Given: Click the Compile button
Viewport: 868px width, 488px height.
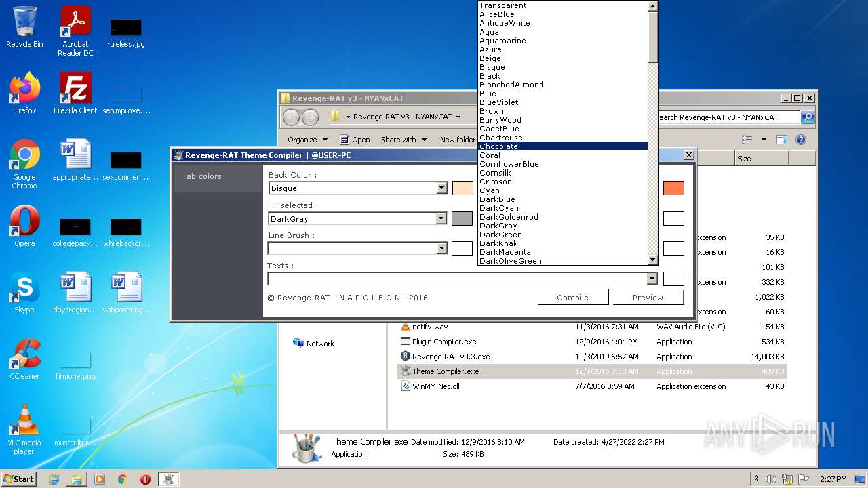Looking at the screenshot, I should point(573,298).
